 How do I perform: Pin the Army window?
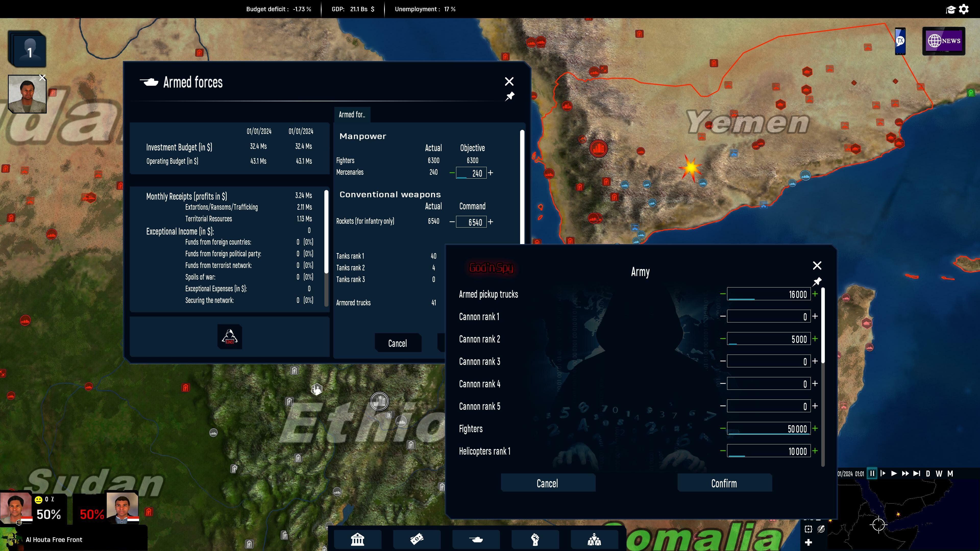tap(817, 281)
